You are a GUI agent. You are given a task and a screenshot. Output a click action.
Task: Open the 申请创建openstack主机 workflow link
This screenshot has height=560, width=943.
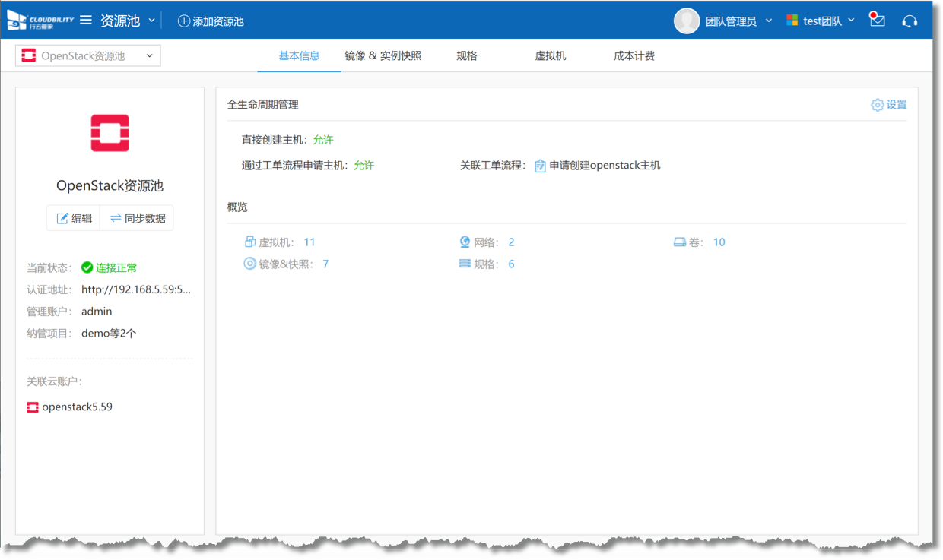(604, 166)
